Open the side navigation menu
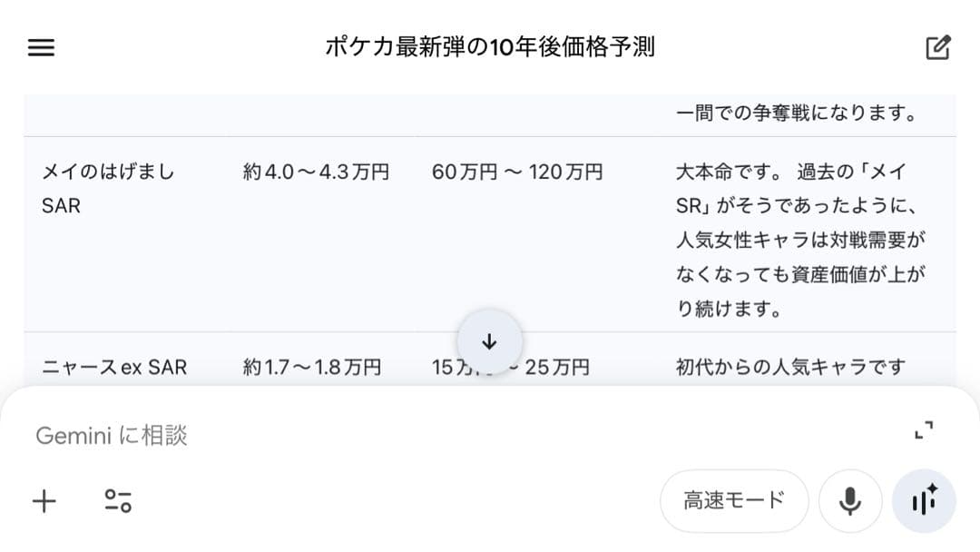This screenshot has height=552, width=980. 41,47
